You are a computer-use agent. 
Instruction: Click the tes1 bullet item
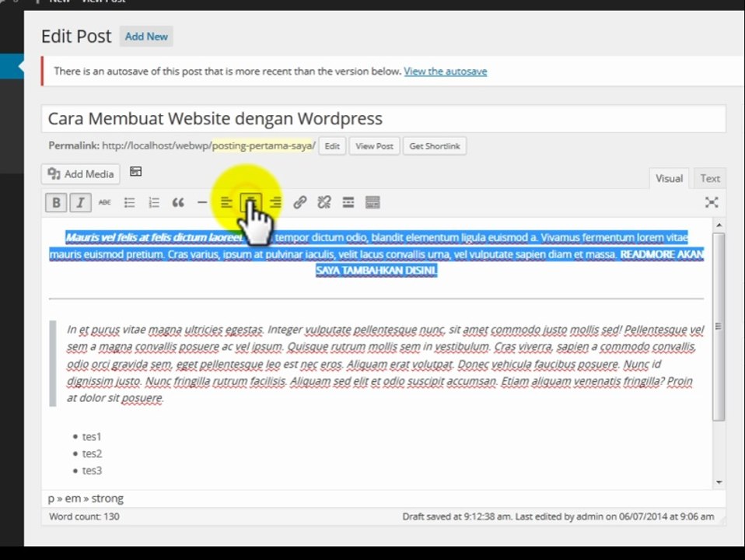click(x=92, y=436)
